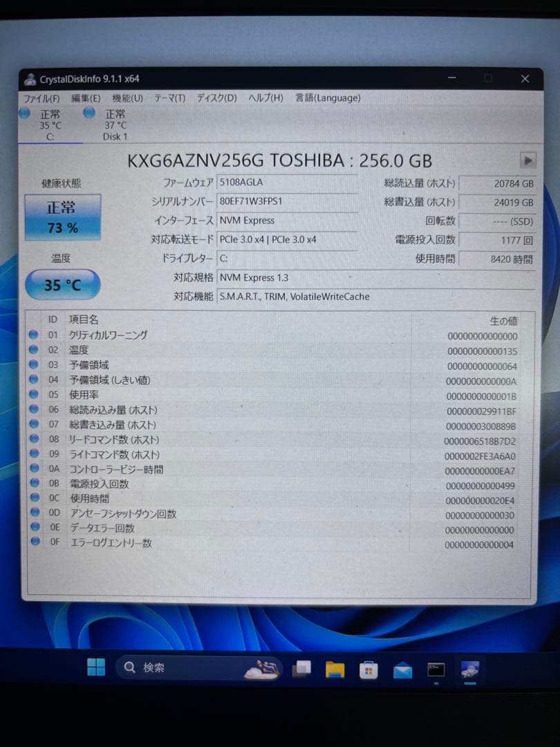Open the ファイル(F) menu

(x=41, y=98)
